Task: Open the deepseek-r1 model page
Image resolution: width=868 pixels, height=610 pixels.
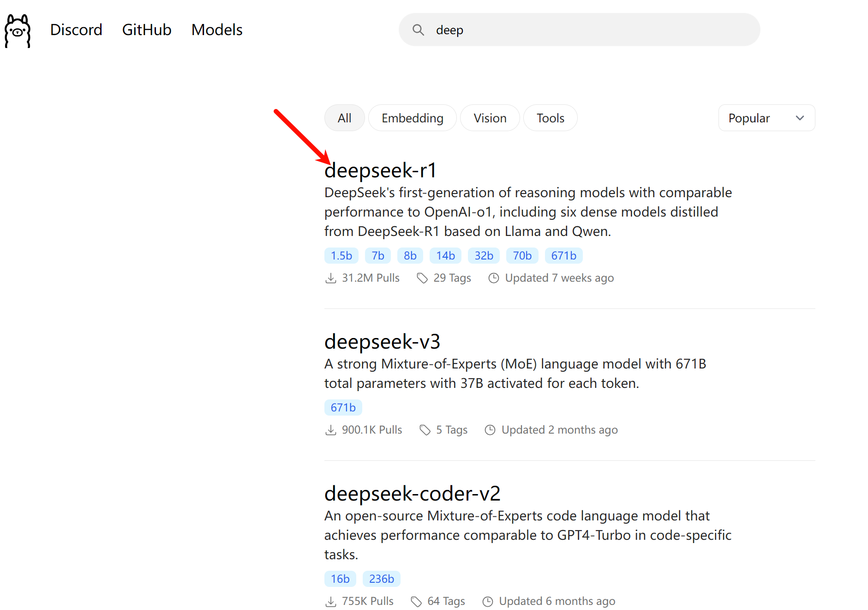Action: click(380, 170)
